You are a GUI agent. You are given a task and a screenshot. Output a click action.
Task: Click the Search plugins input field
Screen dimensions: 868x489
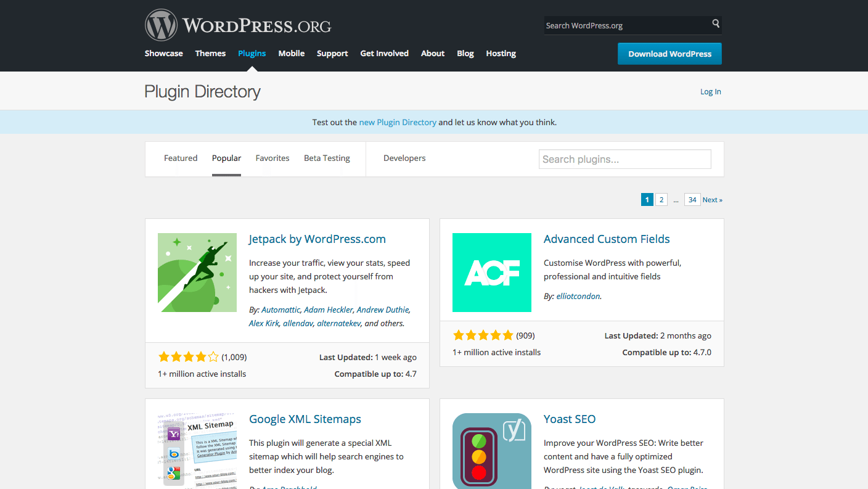[x=624, y=158]
